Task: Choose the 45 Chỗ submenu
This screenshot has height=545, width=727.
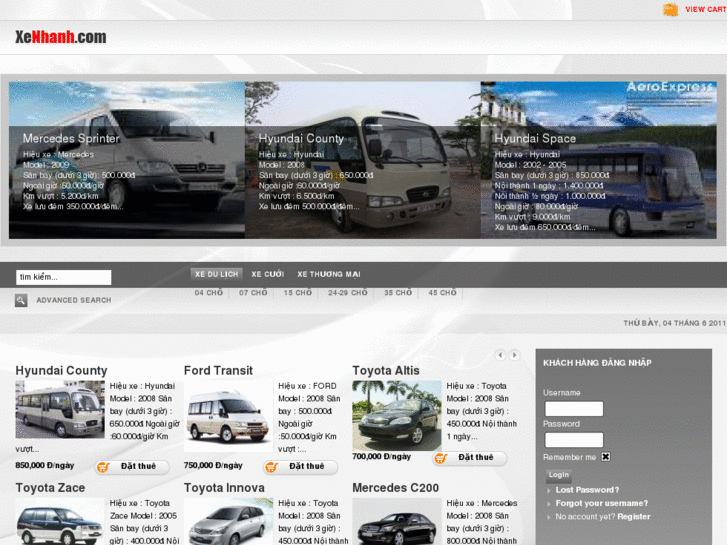Action: 442,293
